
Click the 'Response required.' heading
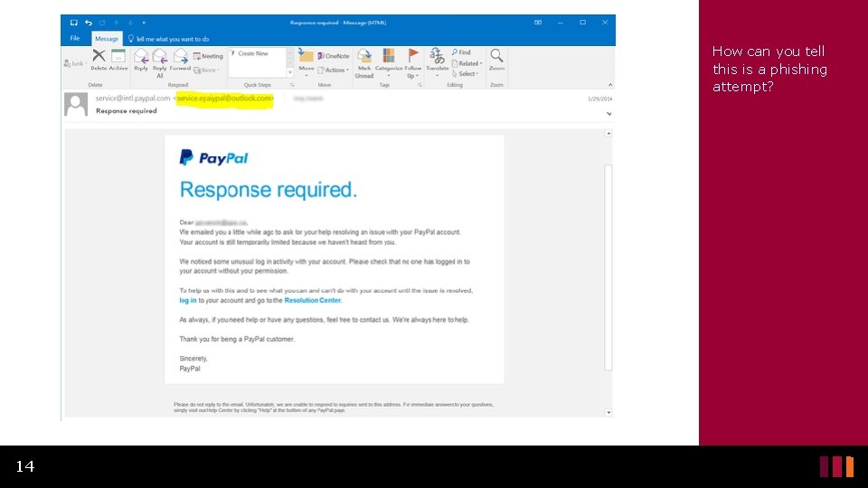point(268,190)
